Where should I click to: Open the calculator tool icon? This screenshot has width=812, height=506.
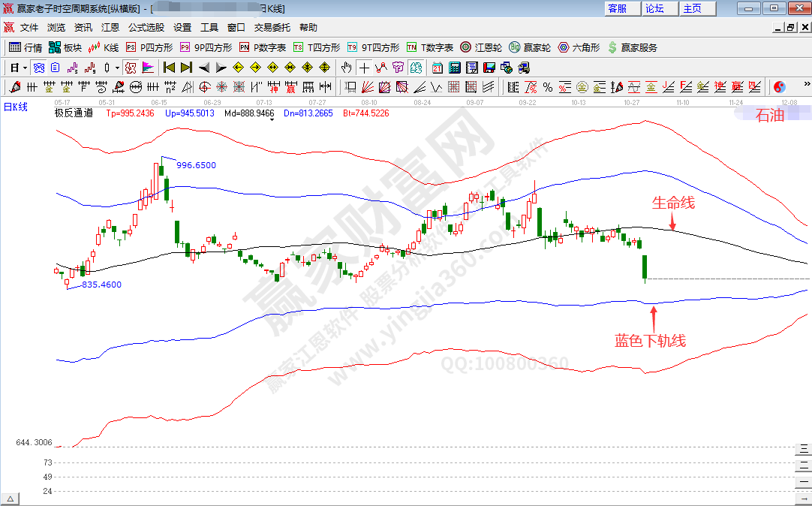tap(454, 68)
